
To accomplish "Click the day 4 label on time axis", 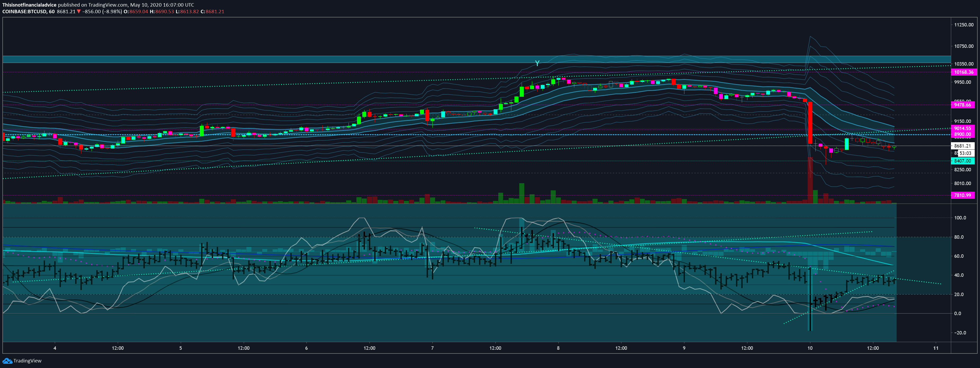I will (x=55, y=348).
